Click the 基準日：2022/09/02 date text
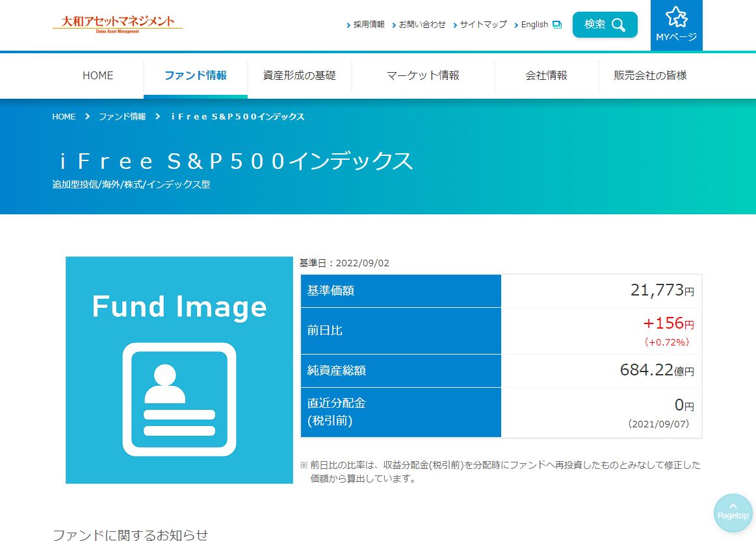756x541 pixels. (x=345, y=263)
